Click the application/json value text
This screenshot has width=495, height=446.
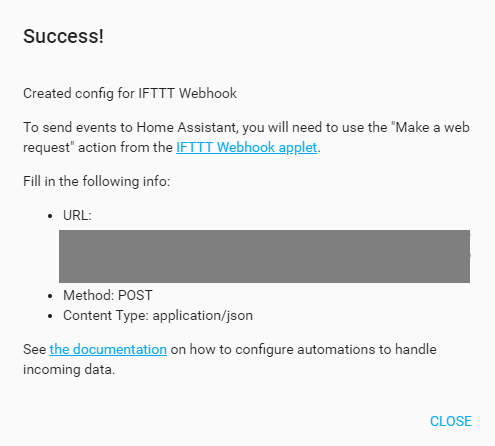pos(203,316)
